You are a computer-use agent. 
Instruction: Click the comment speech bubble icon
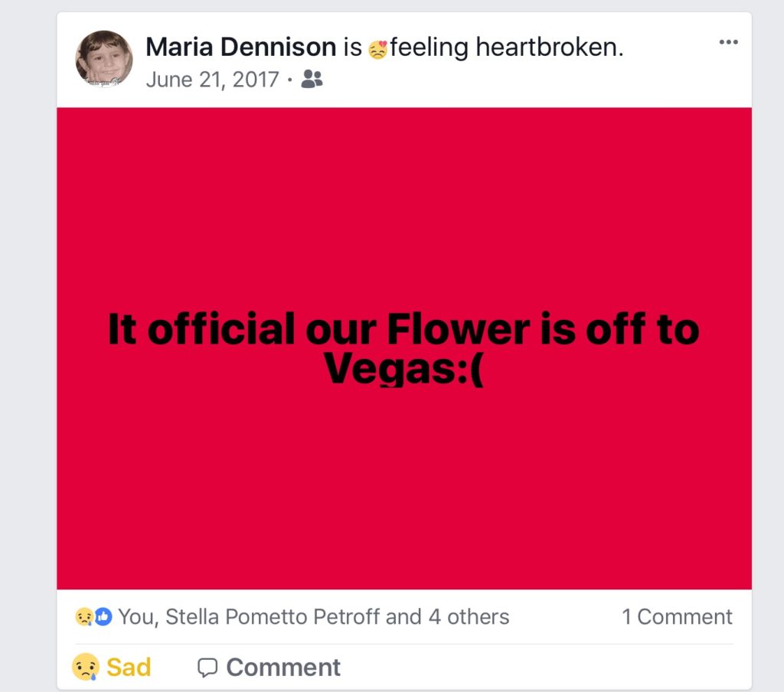click(x=207, y=668)
